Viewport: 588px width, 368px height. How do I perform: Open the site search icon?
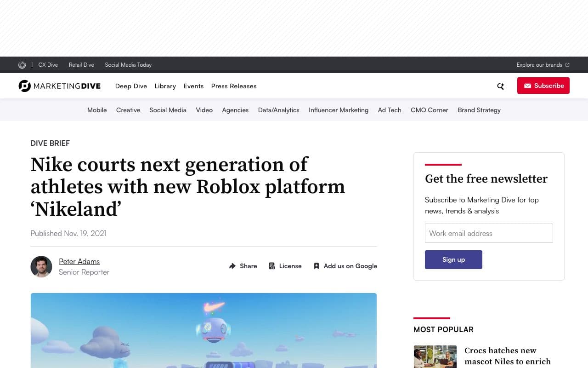click(500, 86)
